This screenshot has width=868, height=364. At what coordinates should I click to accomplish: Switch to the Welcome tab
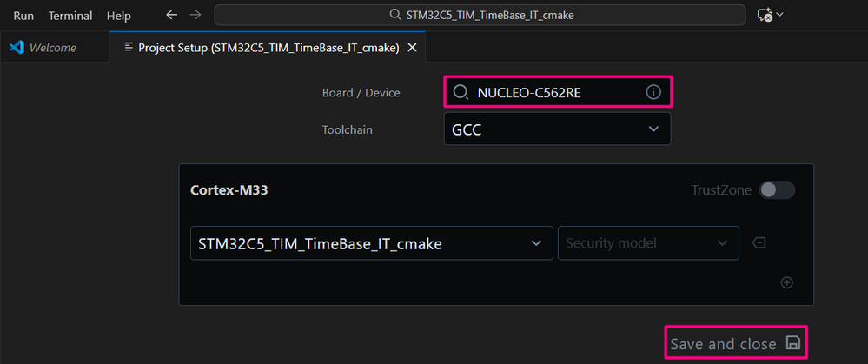coord(54,48)
